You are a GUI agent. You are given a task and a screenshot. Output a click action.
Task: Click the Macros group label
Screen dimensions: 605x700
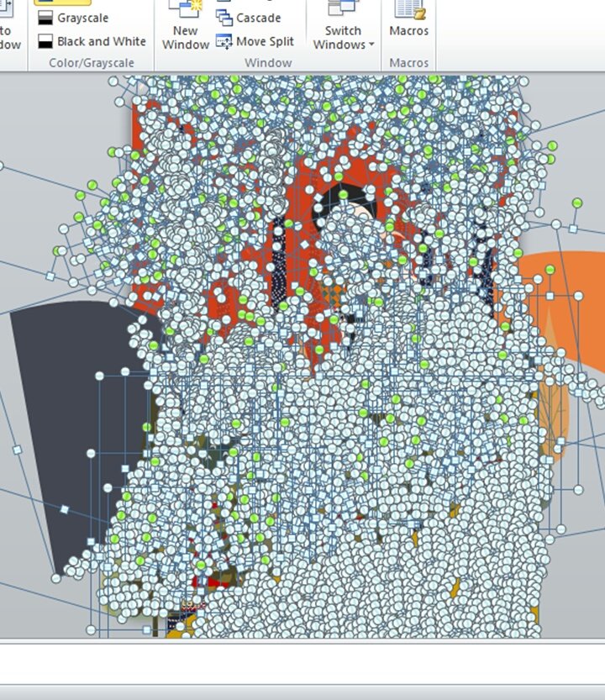[409, 63]
